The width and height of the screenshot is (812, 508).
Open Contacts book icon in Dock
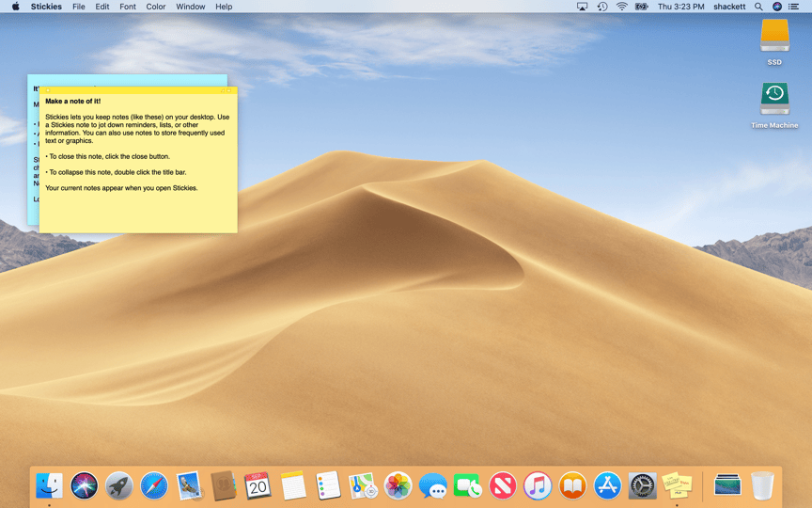tap(223, 485)
